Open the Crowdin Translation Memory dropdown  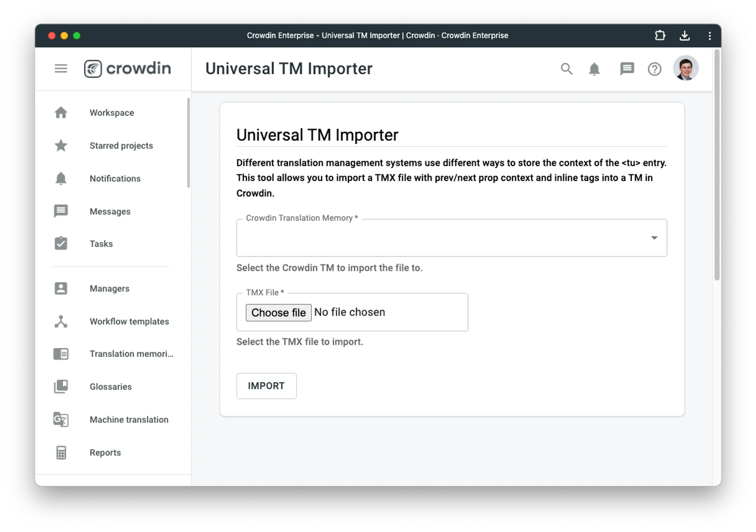coord(451,238)
